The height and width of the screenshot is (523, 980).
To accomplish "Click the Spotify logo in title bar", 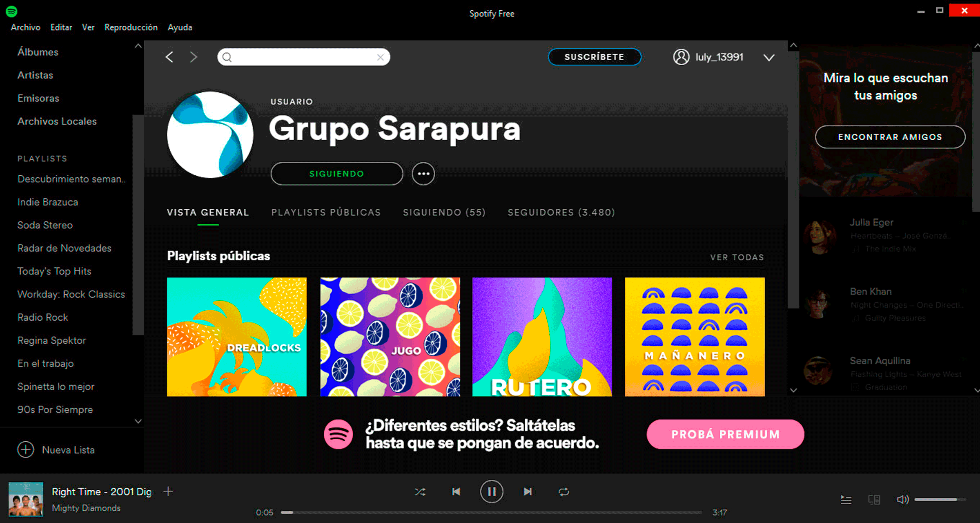I will tap(11, 11).
